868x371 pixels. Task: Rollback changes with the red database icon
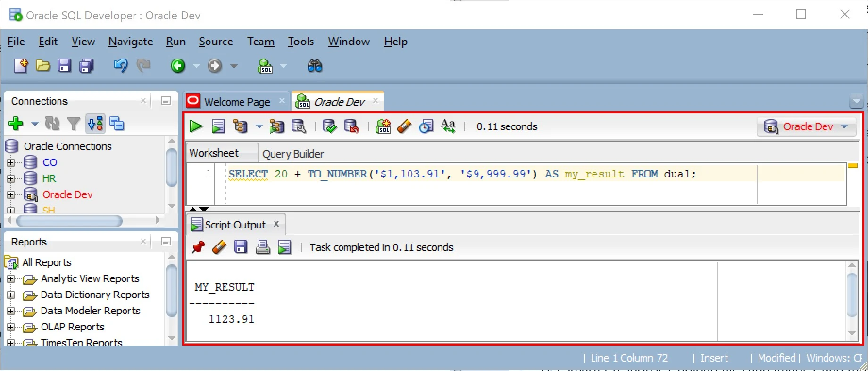click(x=352, y=126)
